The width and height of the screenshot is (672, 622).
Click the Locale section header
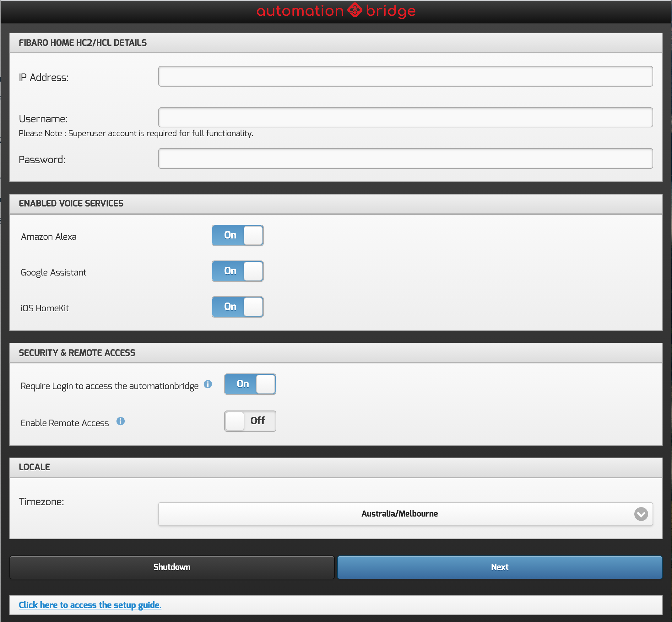point(34,467)
